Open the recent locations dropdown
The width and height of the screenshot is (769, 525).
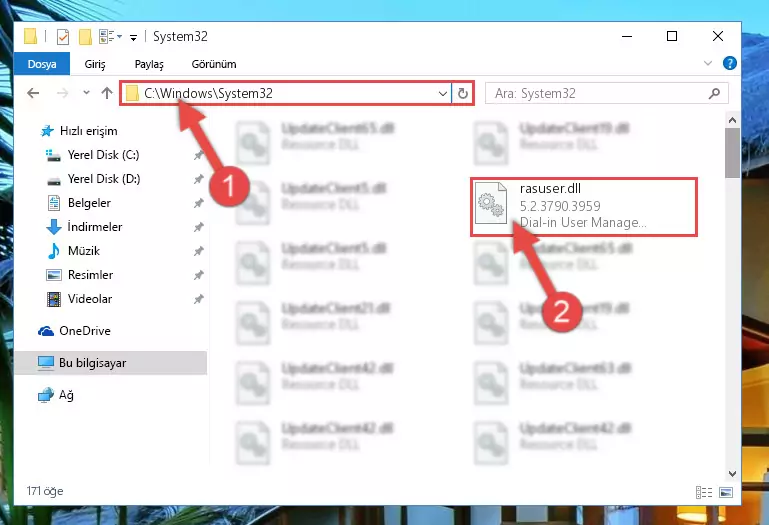(x=86, y=92)
